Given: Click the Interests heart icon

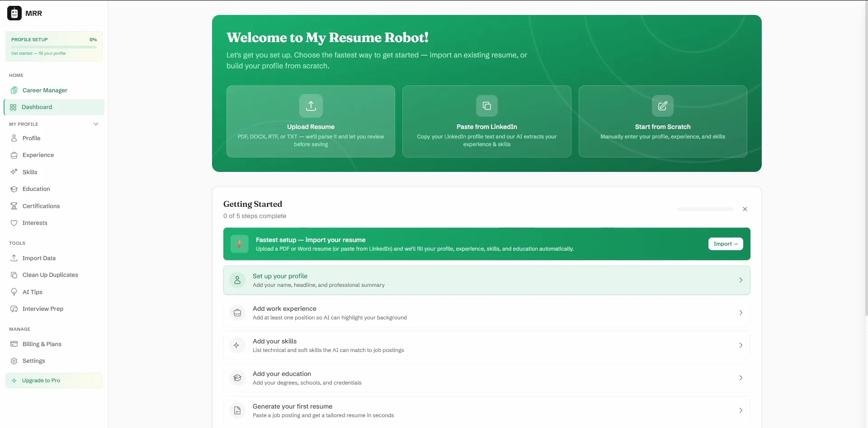Looking at the screenshot, I should (x=14, y=223).
